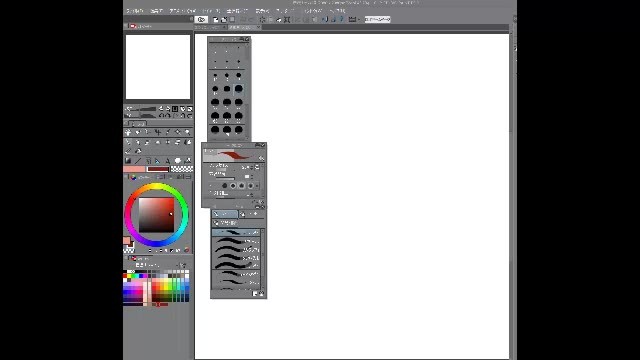
Task: Click the Navigator canvas preview thumbnail
Action: point(158,67)
